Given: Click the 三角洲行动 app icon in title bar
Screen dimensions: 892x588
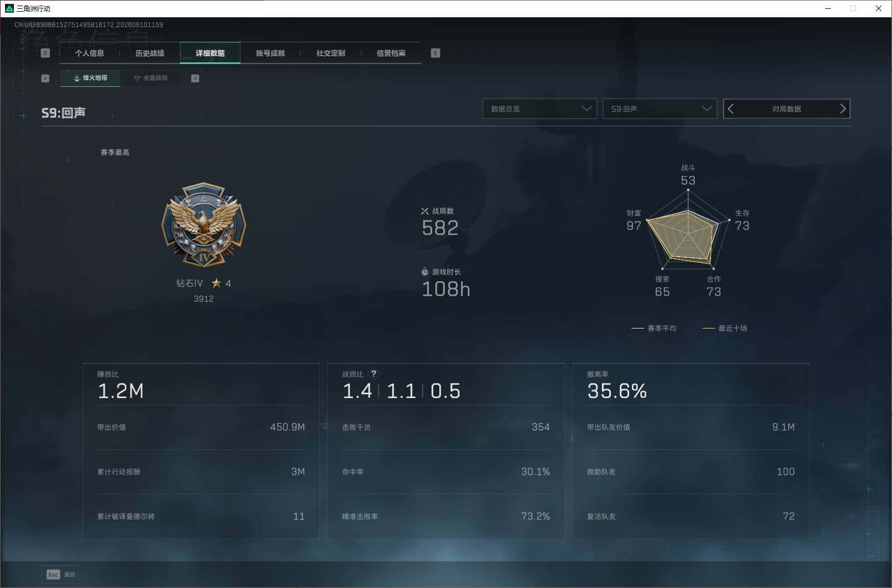Looking at the screenshot, I should (9, 8).
